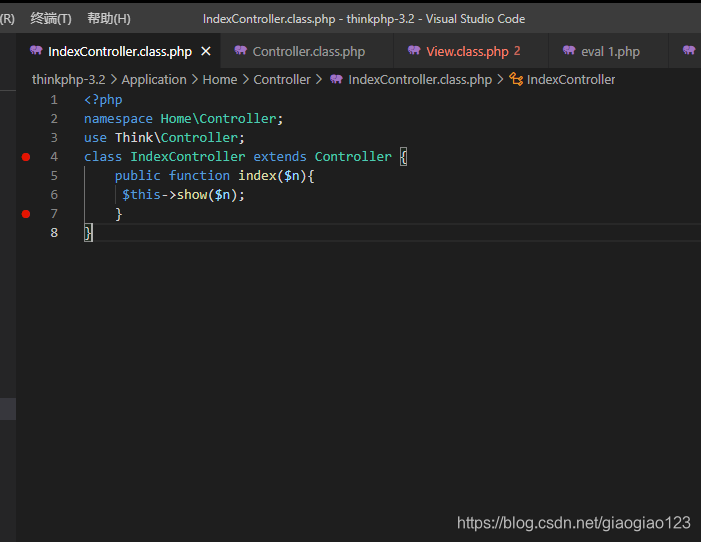Click PHP icon on View.class.php tab
This screenshot has height=542, width=701.
coord(414,50)
